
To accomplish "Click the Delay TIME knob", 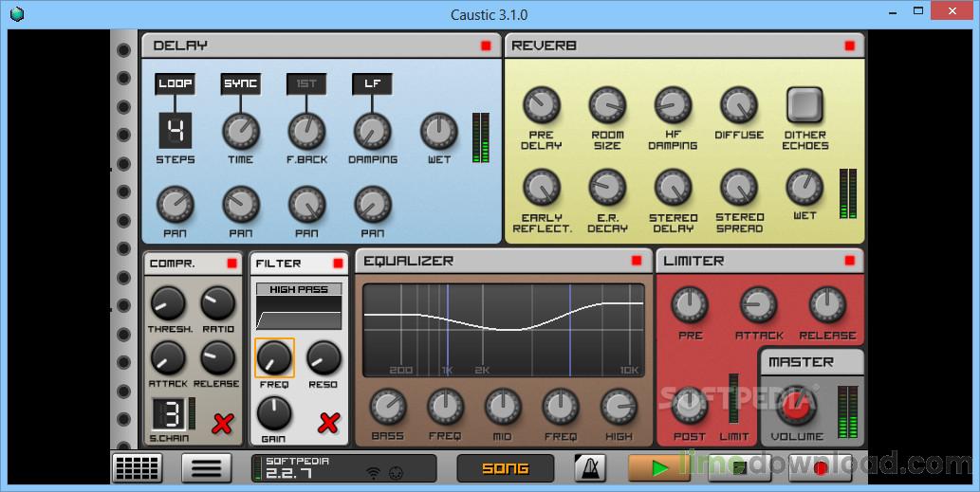I will coord(241,131).
